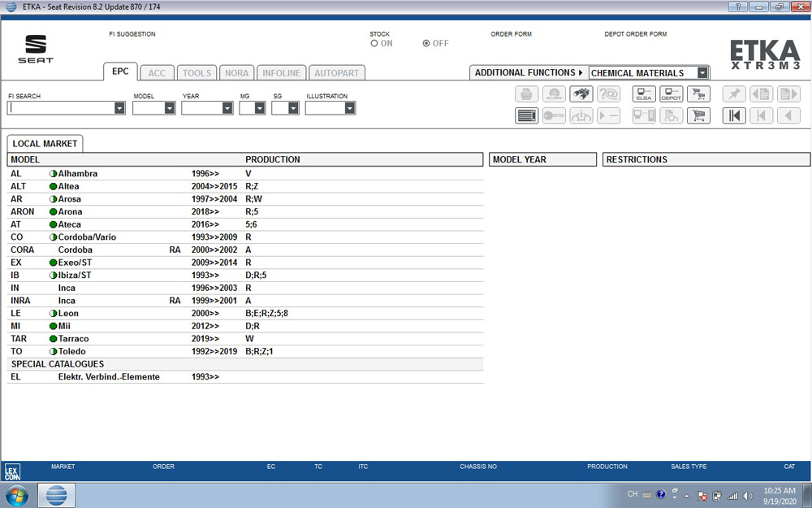Click the DEPOT ORDER FORM link
812x508 pixels.
click(x=636, y=34)
